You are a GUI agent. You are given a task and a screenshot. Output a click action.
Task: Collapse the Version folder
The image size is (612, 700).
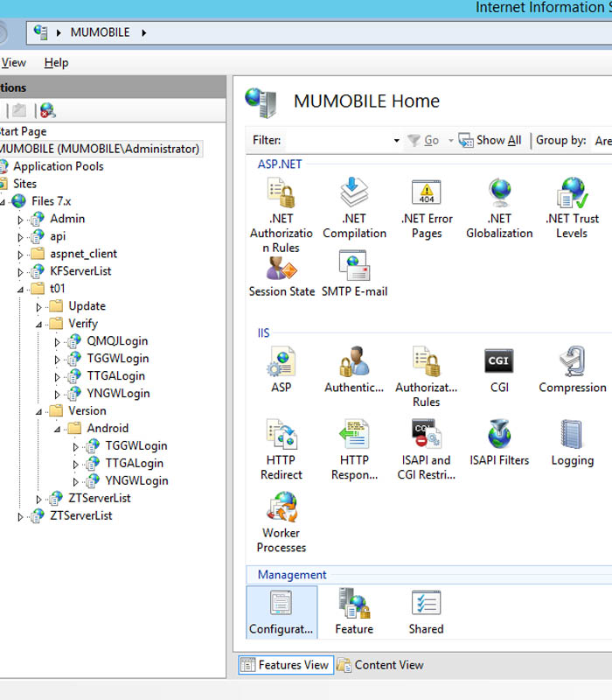tap(38, 412)
